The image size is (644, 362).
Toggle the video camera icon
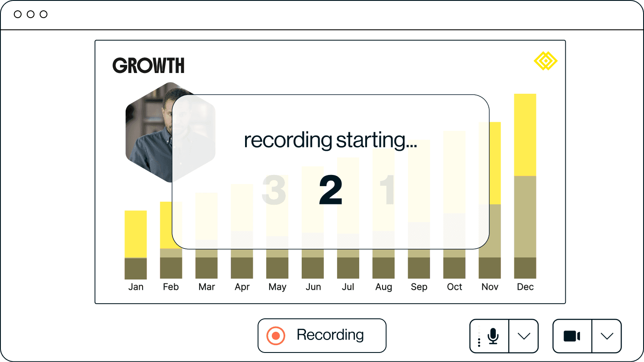pos(572,336)
